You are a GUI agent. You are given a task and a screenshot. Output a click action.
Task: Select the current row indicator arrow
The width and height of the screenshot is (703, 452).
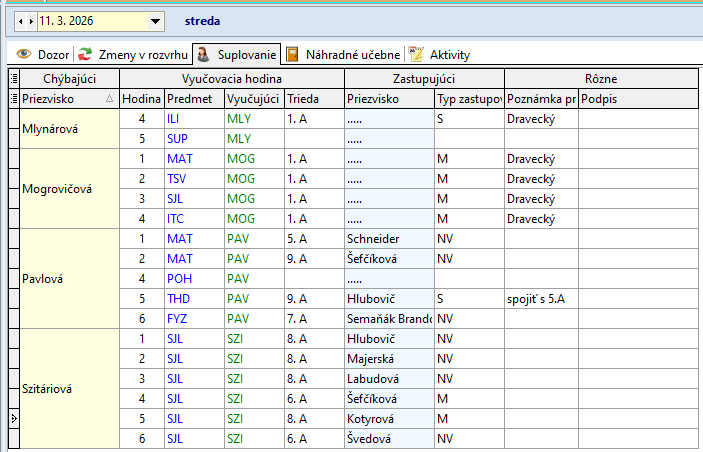14,419
